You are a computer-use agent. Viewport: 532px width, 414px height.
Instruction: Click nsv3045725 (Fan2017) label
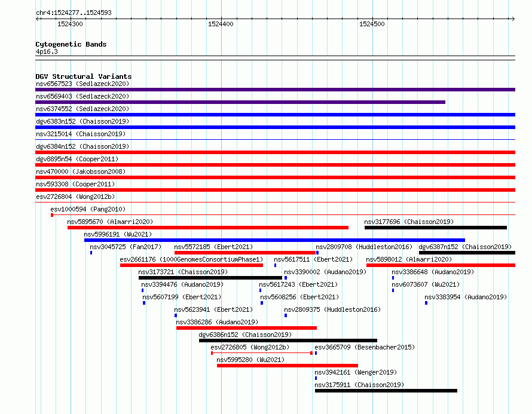pos(126,247)
